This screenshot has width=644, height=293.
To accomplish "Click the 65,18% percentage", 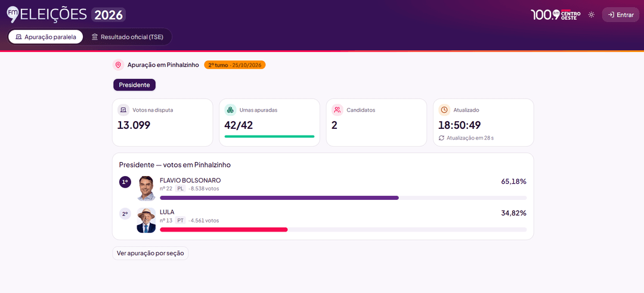I will [514, 181].
